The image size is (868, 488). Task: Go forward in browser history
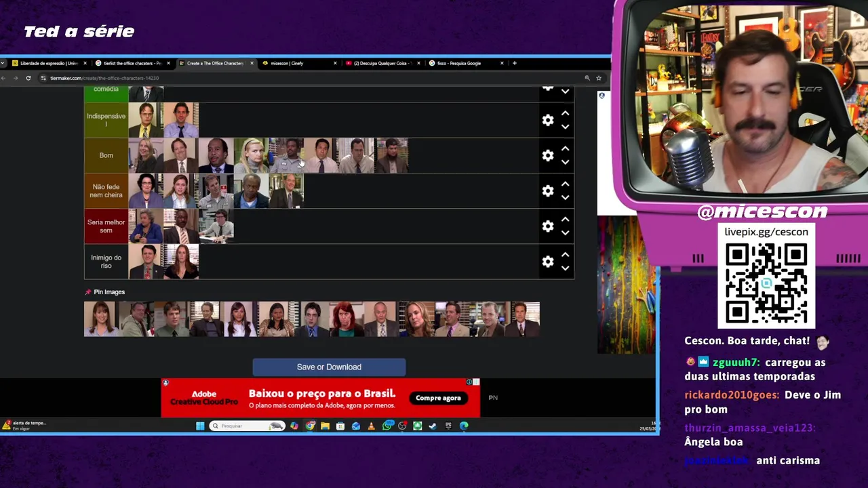point(16,78)
